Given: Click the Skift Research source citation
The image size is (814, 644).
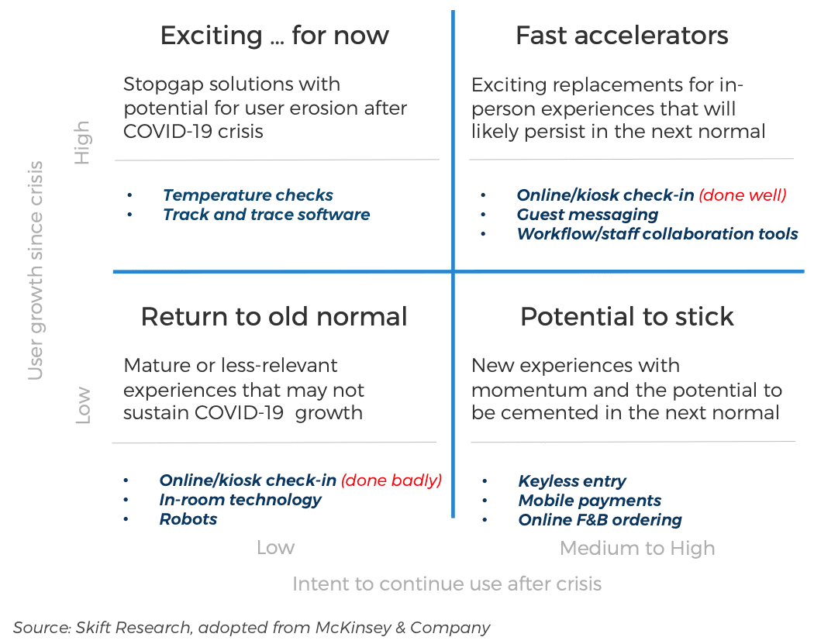Looking at the screenshot, I should click(251, 628).
